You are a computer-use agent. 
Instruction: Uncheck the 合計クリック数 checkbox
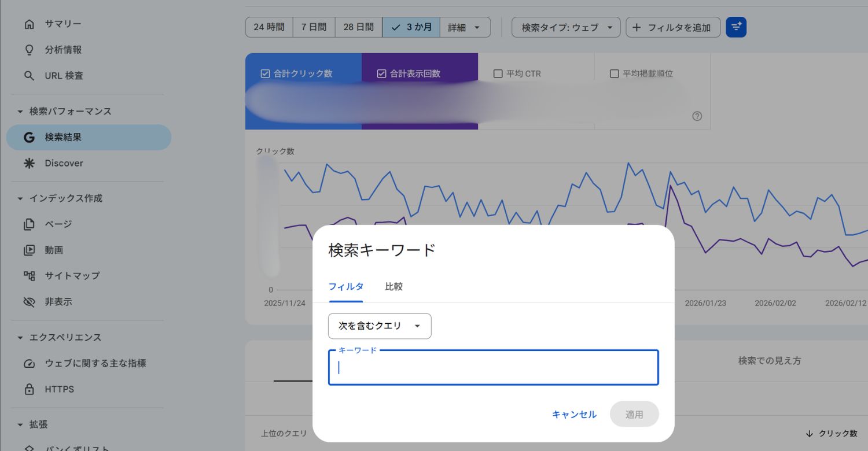266,74
